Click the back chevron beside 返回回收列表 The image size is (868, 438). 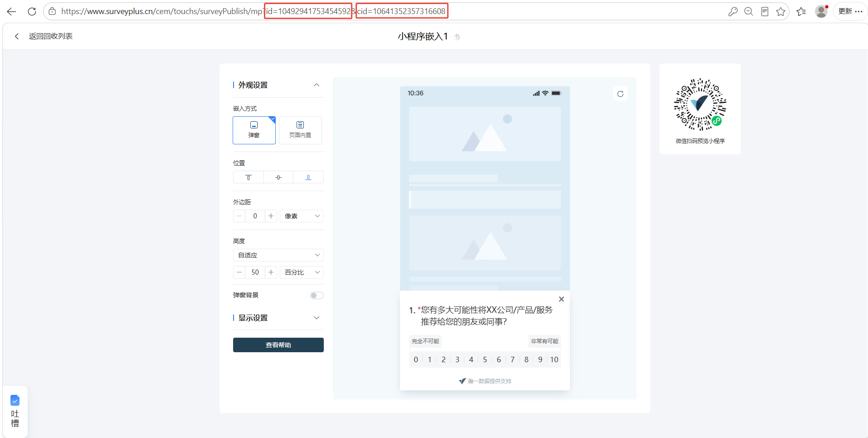coord(17,36)
